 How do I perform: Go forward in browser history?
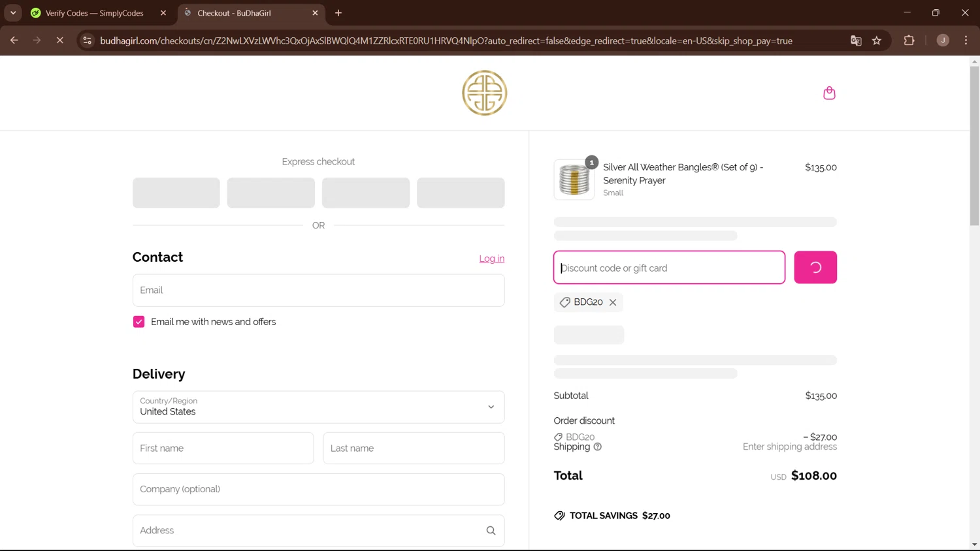[37, 40]
